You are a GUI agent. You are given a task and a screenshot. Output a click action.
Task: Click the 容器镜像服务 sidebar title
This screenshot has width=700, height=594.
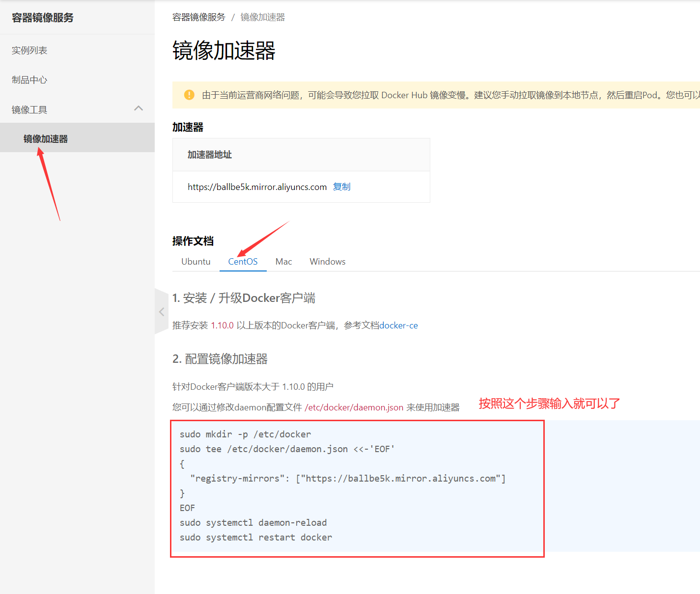click(x=43, y=18)
